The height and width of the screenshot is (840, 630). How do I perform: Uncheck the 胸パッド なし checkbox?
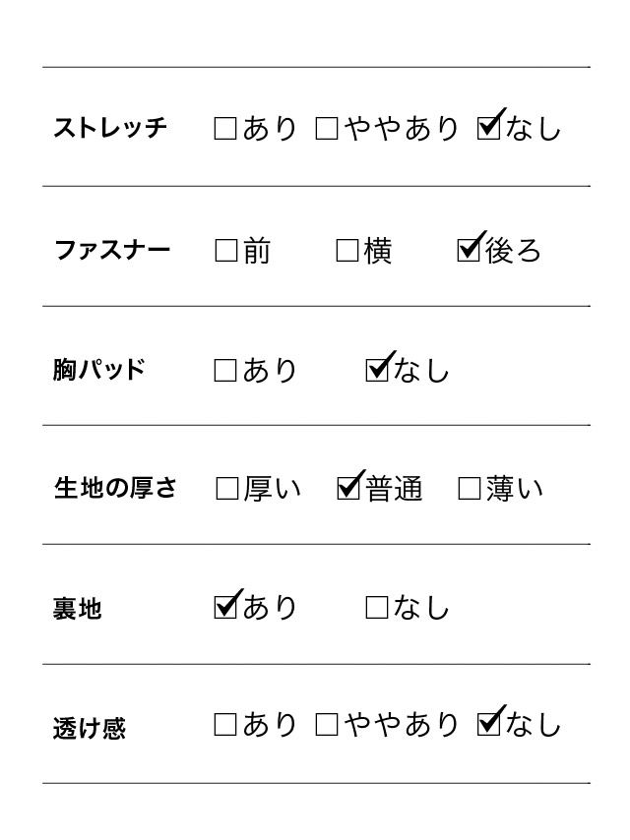coord(376,371)
